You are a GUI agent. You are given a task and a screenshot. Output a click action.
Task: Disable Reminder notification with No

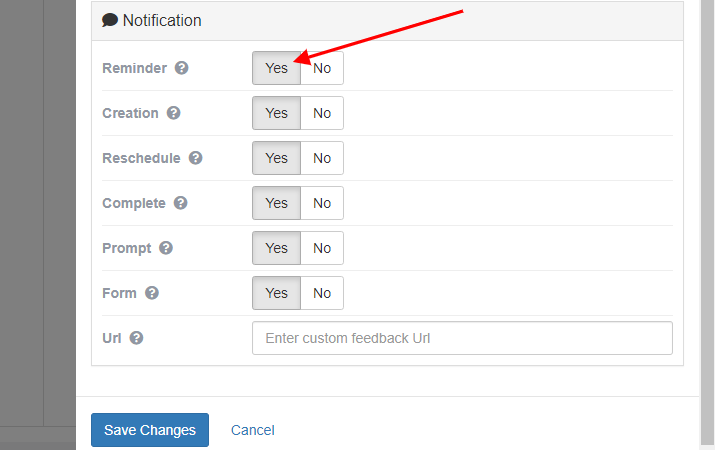(322, 68)
